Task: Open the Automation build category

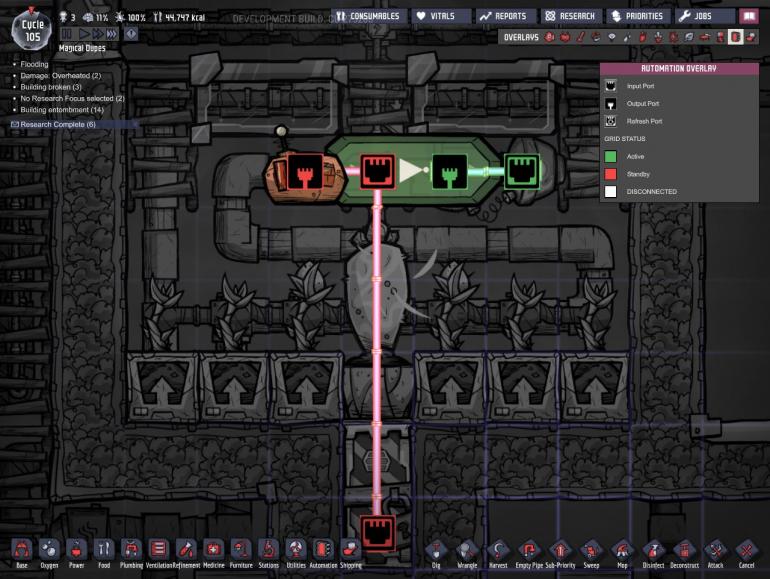Action: pos(323,553)
